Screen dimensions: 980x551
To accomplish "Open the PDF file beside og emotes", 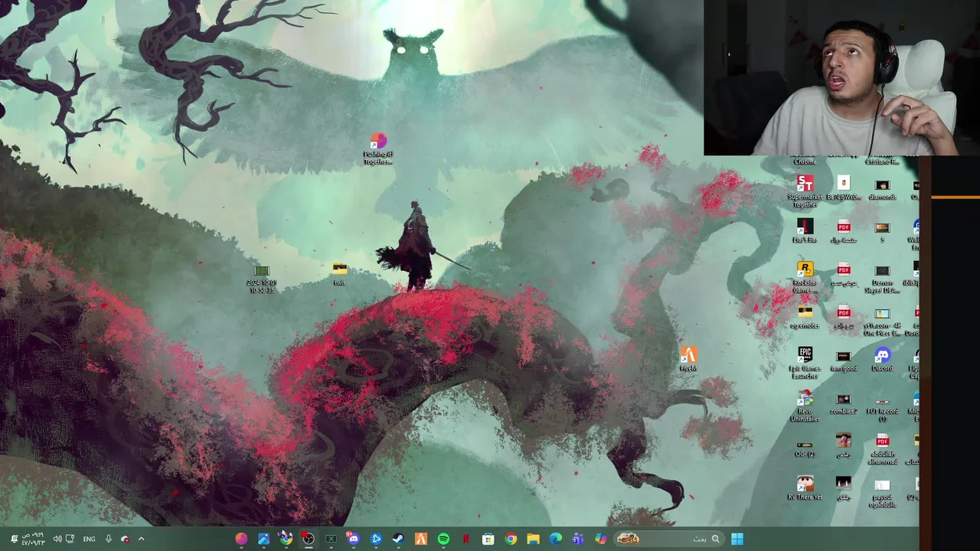I will tap(843, 317).
